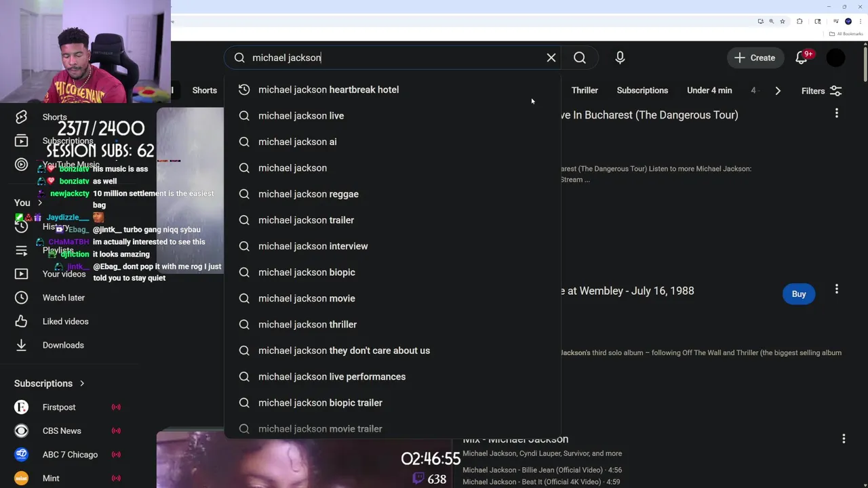Screen dimensions: 868x488
Task: Click Mint channel logo icon
Action: [22, 479]
